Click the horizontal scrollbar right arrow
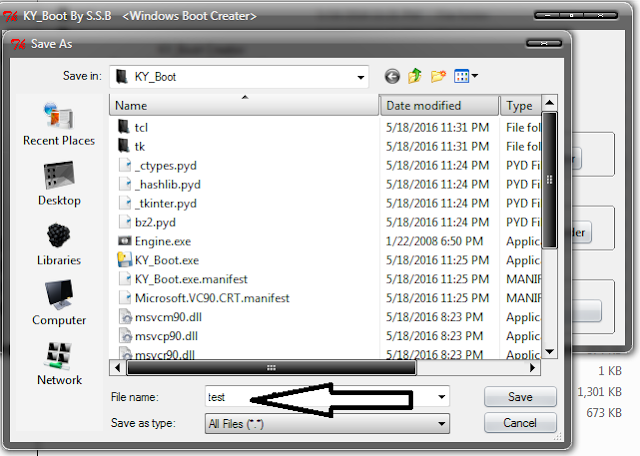 532,368
